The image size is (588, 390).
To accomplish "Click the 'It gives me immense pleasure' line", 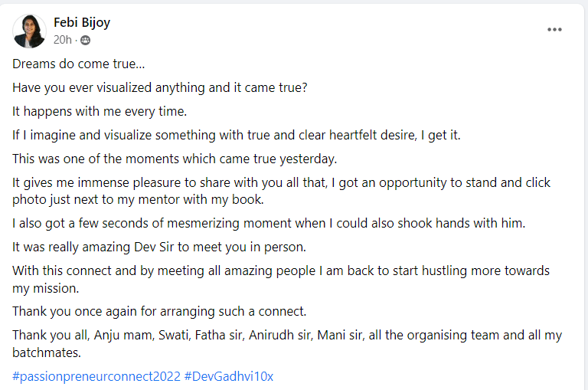I will (281, 183).
